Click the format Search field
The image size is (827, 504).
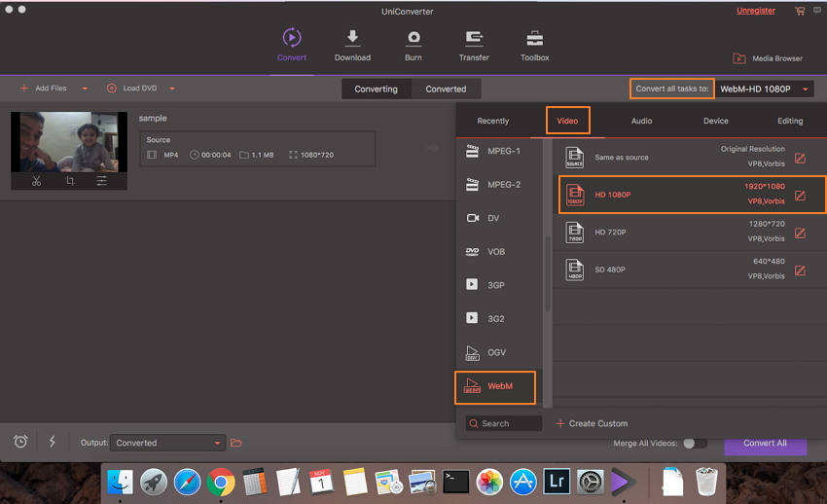pos(504,423)
